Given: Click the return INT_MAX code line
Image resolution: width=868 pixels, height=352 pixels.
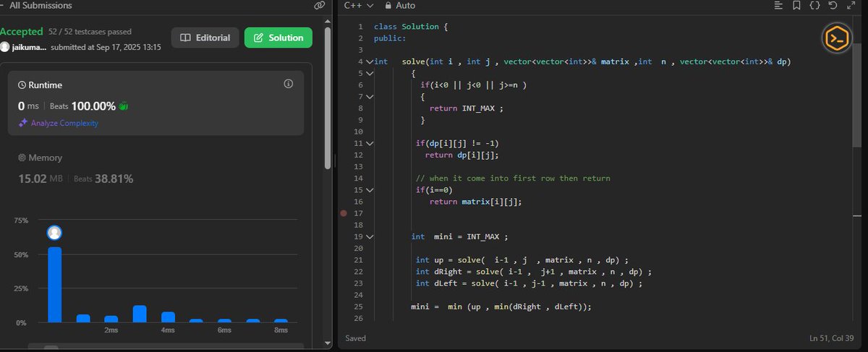Looking at the screenshot, I should [x=466, y=108].
